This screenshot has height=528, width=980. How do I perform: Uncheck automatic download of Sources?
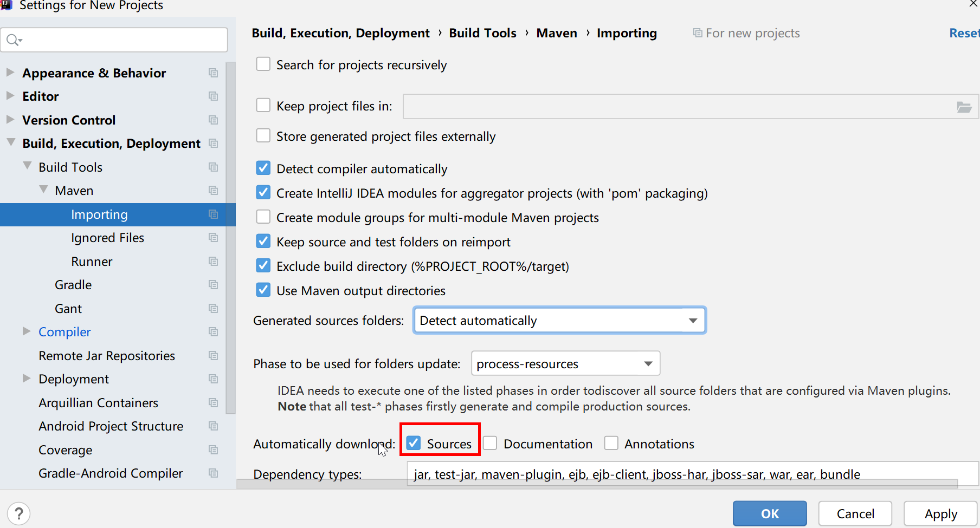(414, 443)
